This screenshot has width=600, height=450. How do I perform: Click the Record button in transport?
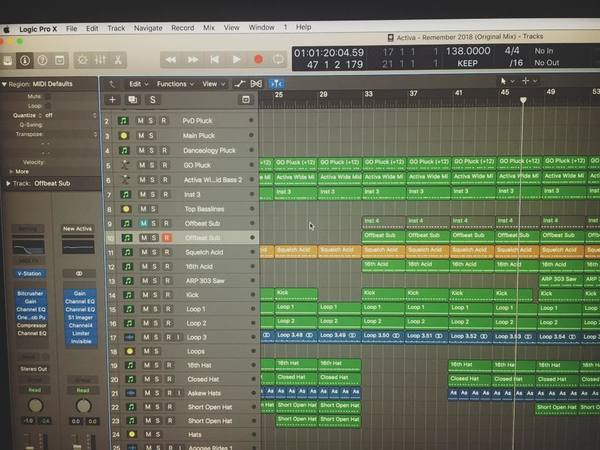click(258, 59)
